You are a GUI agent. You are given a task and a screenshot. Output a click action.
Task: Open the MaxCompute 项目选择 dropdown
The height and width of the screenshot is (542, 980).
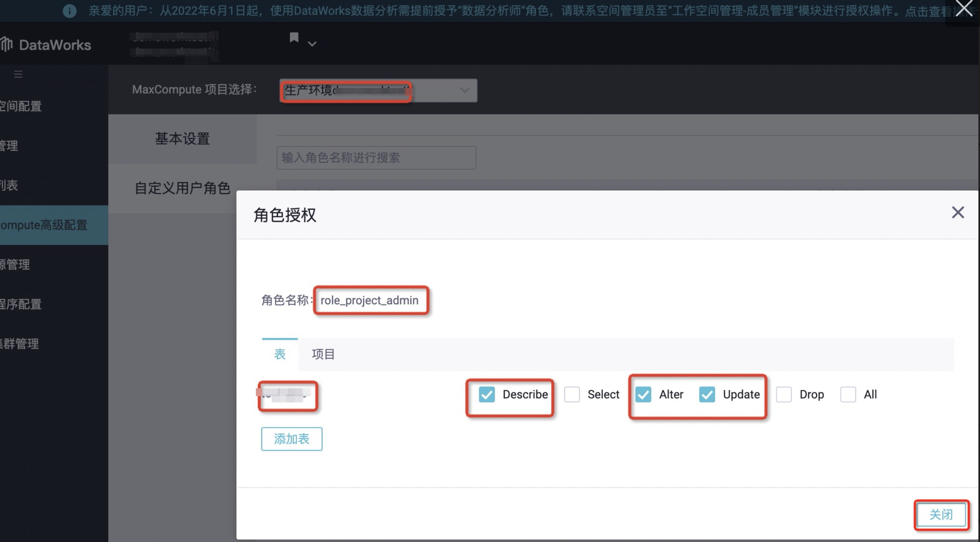[x=378, y=90]
